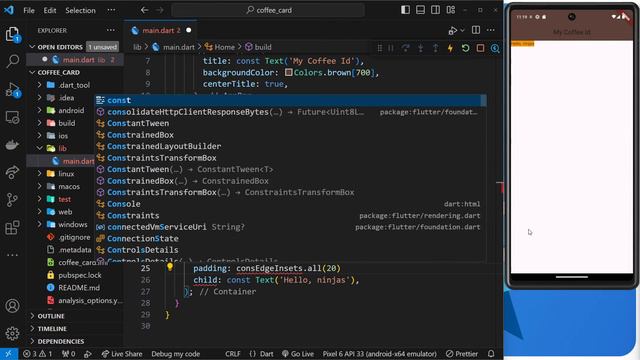Open the Search view in activity bar
This screenshot has width=640, height=360.
pyautogui.click(x=12, y=61)
